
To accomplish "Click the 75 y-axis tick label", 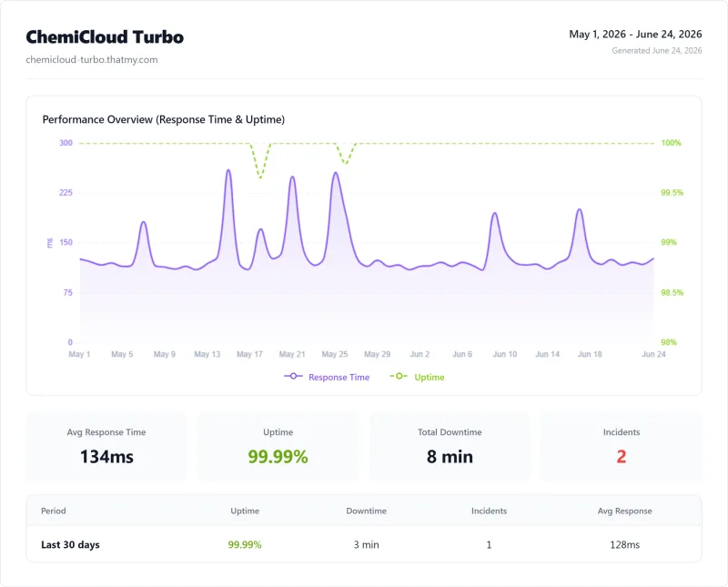I will pyautogui.click(x=67, y=292).
